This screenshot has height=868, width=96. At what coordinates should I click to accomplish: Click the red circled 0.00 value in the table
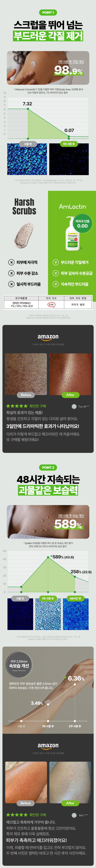(51, 305)
